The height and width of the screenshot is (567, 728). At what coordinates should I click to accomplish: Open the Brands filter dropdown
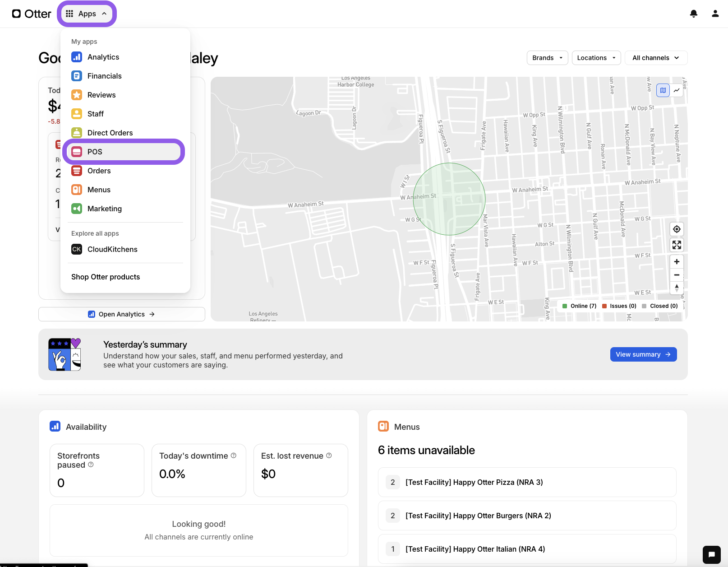(x=547, y=58)
